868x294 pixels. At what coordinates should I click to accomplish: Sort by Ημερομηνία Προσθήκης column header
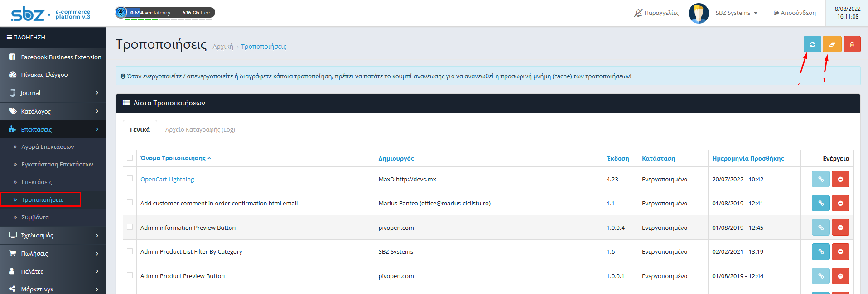pyautogui.click(x=747, y=158)
